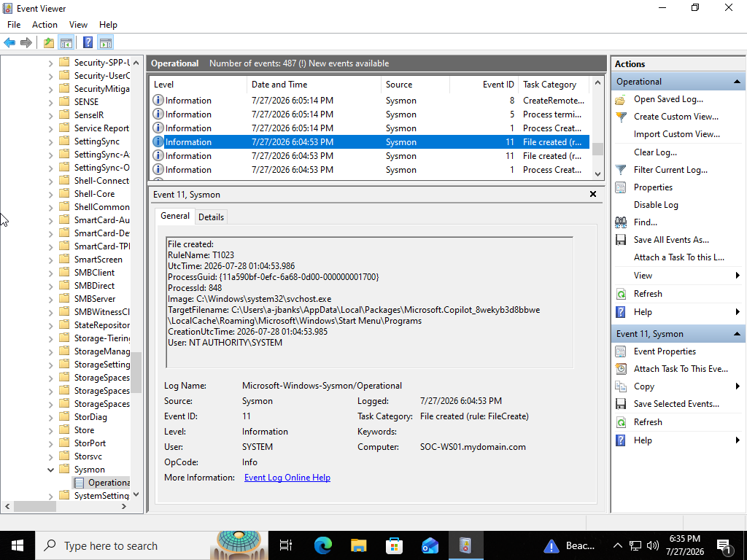Open Event Log Online Help link

click(x=287, y=478)
